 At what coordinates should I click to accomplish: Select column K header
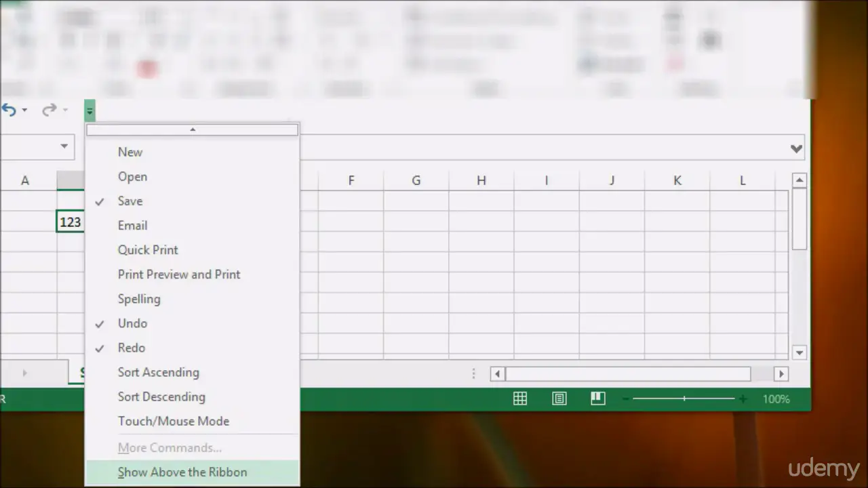[x=677, y=180]
